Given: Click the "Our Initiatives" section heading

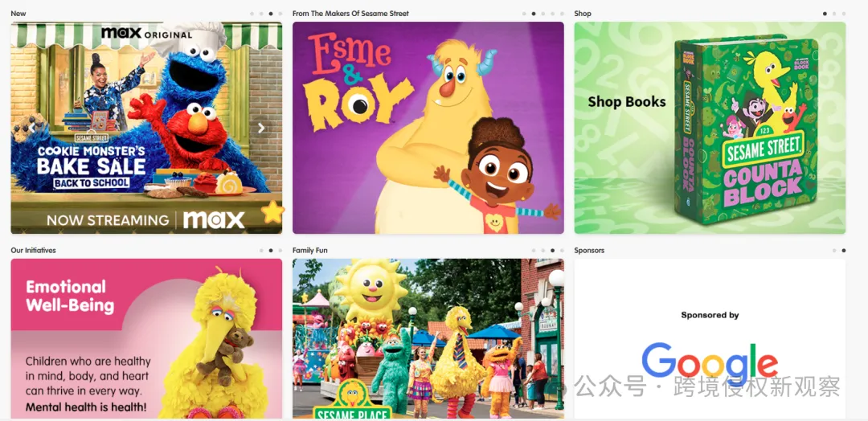Looking at the screenshot, I should 33,251.
